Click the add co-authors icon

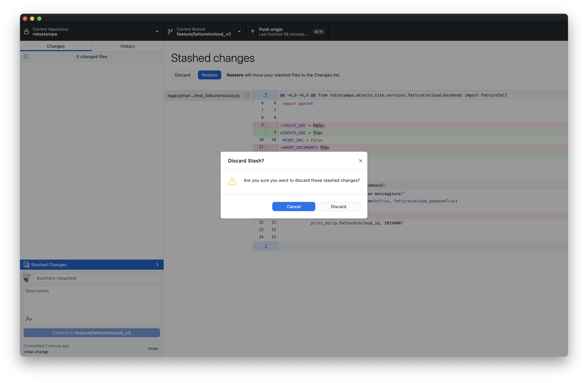click(29, 319)
